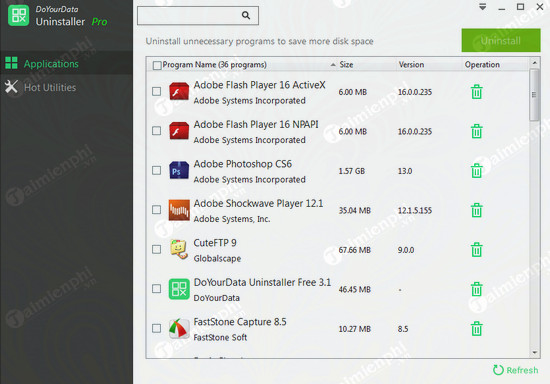The height and width of the screenshot is (384, 550).
Task: Click the Globalscape publisher text
Action: tap(217, 258)
